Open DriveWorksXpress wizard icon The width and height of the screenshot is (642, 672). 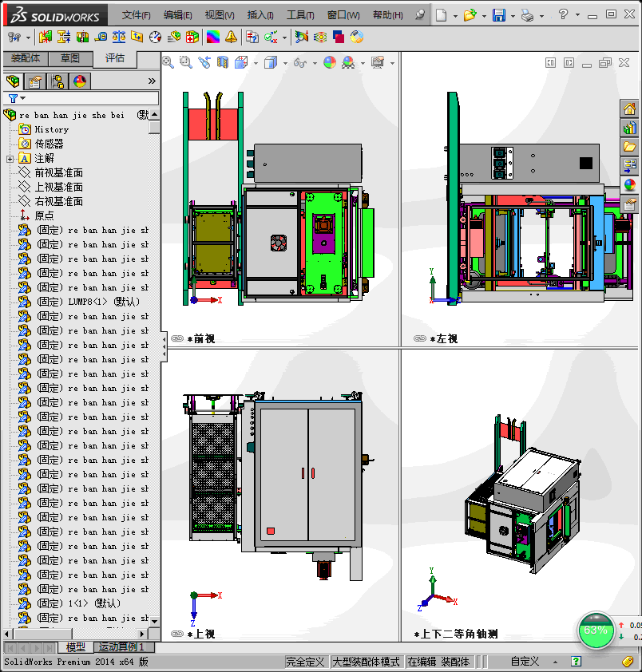[357, 38]
